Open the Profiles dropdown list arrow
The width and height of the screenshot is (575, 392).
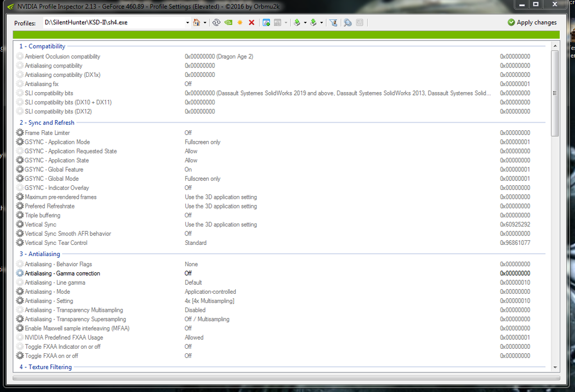coord(188,22)
